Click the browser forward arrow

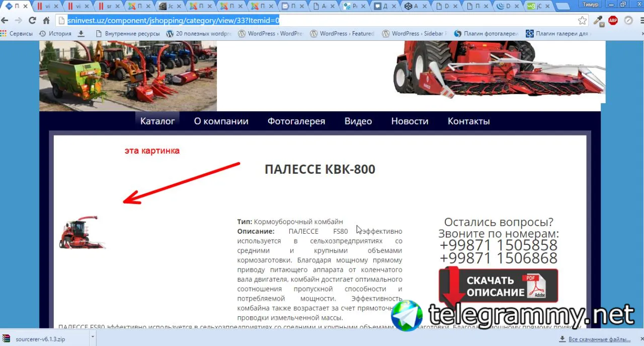(x=19, y=21)
